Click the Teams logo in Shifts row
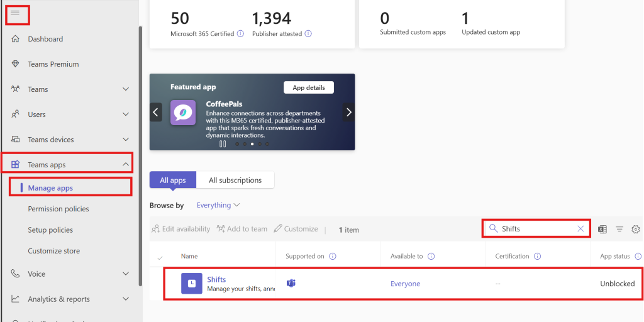 (291, 284)
